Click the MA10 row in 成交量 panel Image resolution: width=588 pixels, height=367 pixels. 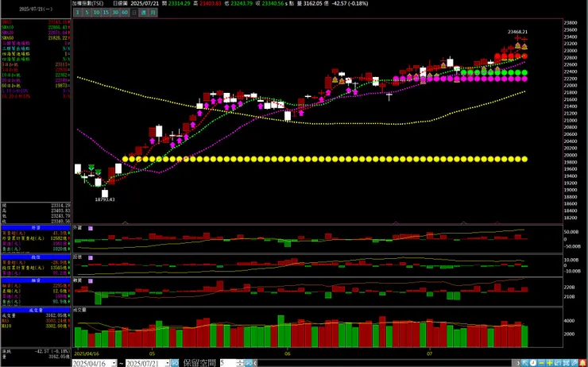point(36,326)
